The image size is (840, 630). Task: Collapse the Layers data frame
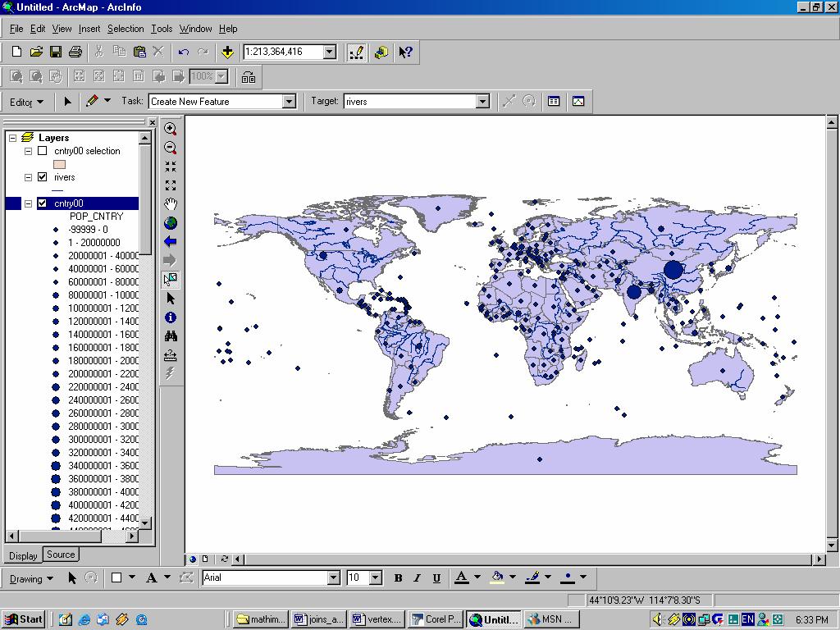[x=13, y=138]
